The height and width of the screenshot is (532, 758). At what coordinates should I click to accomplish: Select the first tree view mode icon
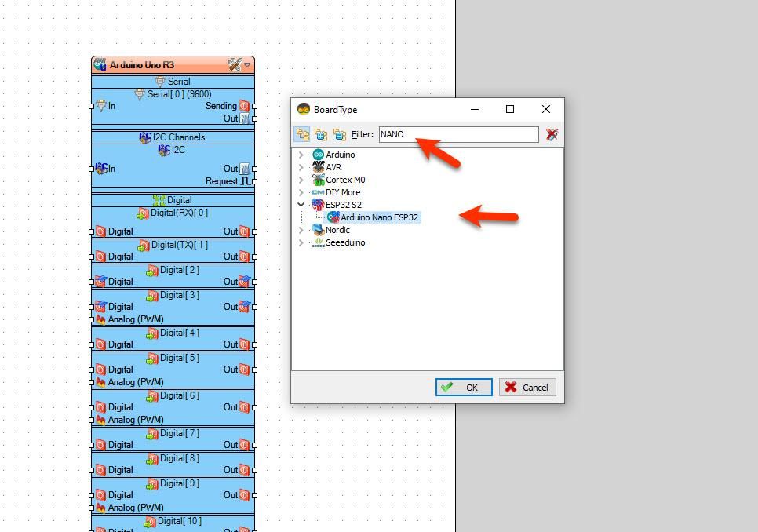pyautogui.click(x=303, y=134)
